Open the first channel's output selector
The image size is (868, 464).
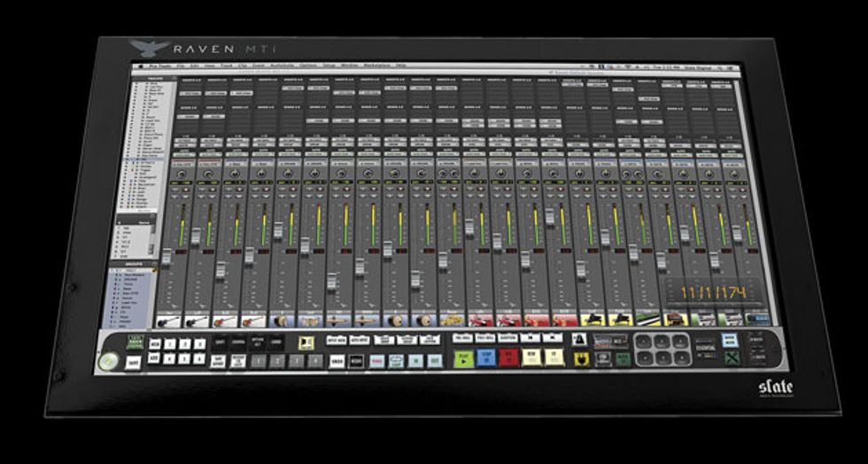tap(183, 141)
